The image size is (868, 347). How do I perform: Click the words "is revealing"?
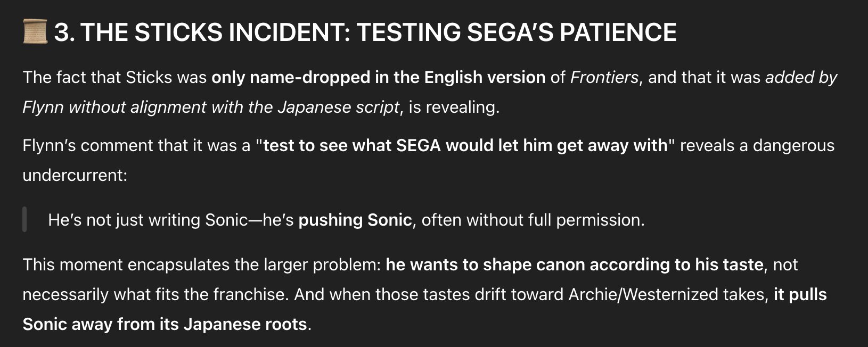[x=453, y=108]
